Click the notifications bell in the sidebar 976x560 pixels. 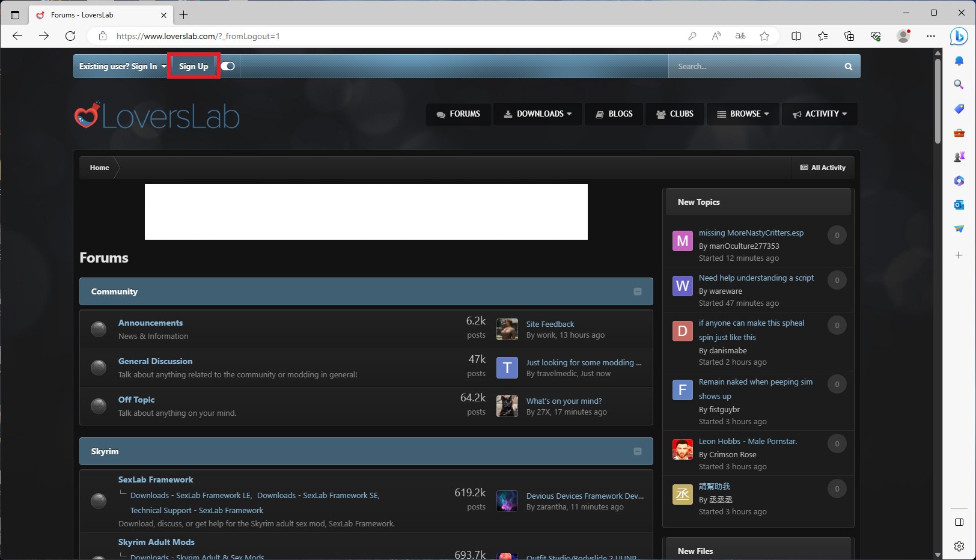coord(959,61)
